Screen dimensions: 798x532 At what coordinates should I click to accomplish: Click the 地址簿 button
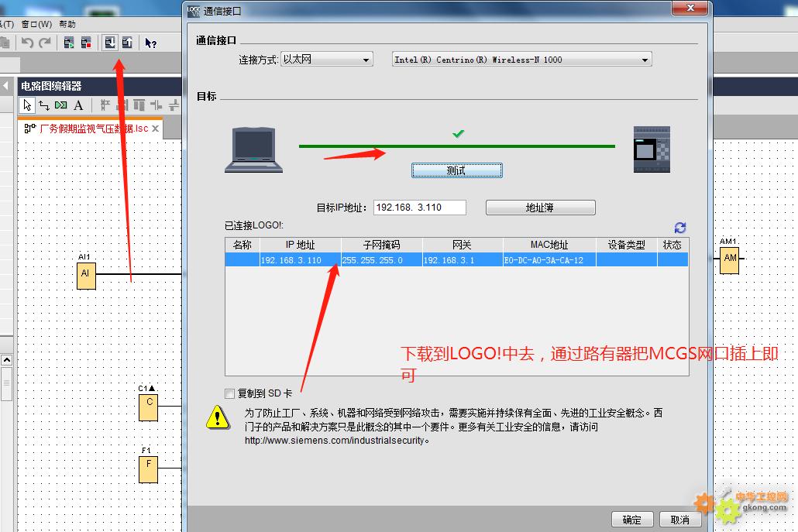(540, 208)
